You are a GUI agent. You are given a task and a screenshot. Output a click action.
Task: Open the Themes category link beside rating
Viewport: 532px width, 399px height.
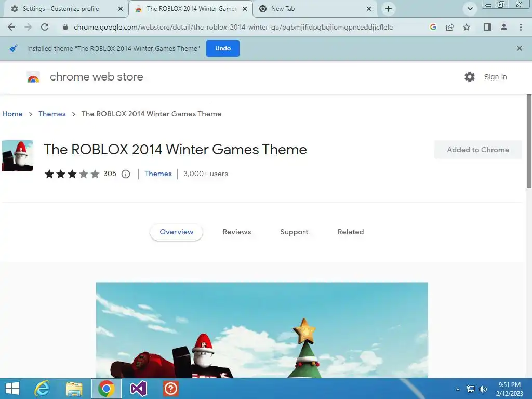coord(158,174)
